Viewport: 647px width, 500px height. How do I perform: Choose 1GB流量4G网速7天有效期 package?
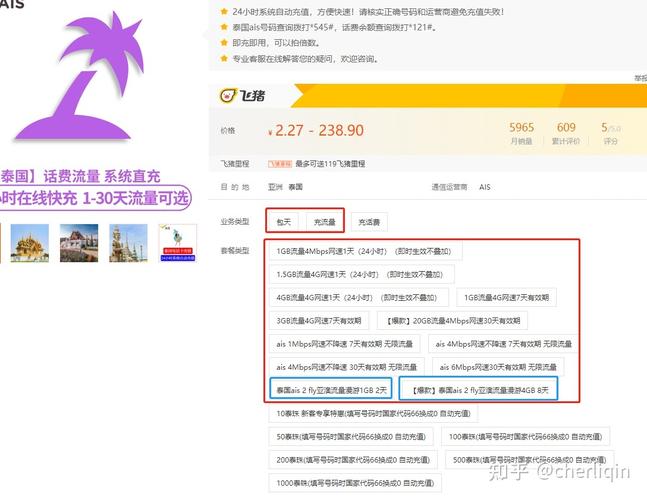506,297
